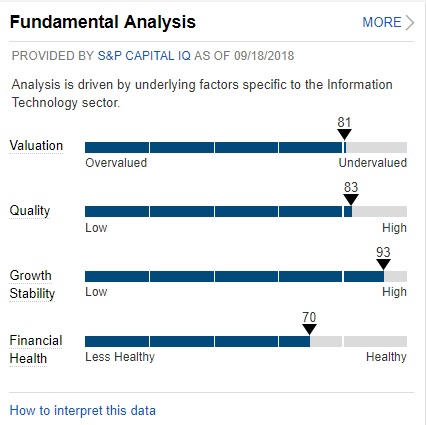Click the Overvalued end label
This screenshot has width=426, height=425.
pyautogui.click(x=116, y=163)
